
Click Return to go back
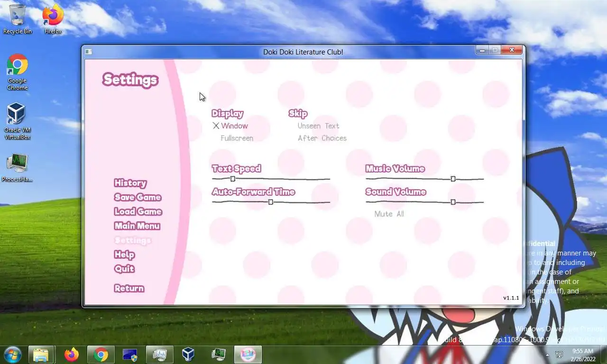tap(129, 288)
